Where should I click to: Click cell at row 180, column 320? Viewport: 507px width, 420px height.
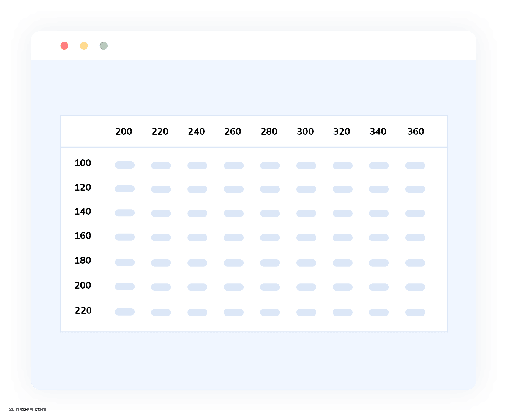pos(343,263)
